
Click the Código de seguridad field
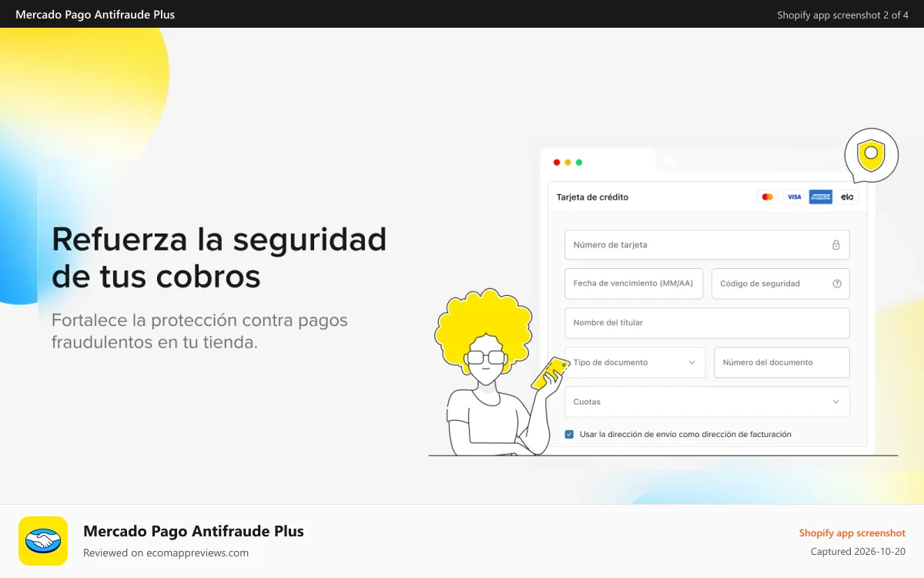pos(781,284)
